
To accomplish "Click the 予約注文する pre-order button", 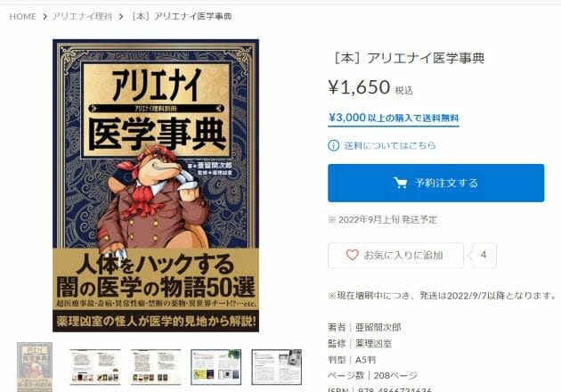I will tap(435, 183).
